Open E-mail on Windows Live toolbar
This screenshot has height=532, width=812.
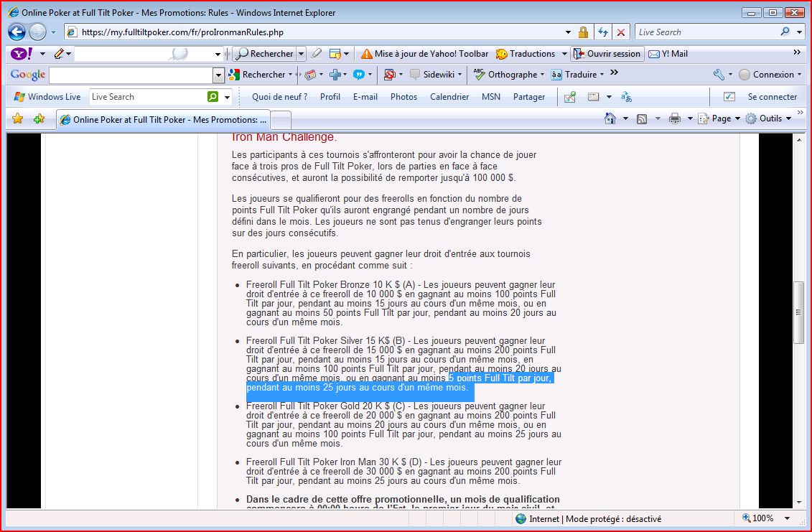[365, 97]
